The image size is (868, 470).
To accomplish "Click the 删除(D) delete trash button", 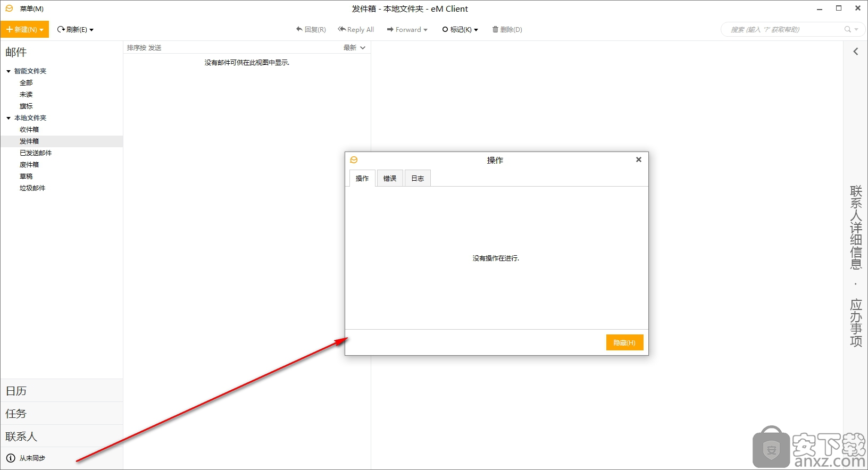I will coord(507,29).
